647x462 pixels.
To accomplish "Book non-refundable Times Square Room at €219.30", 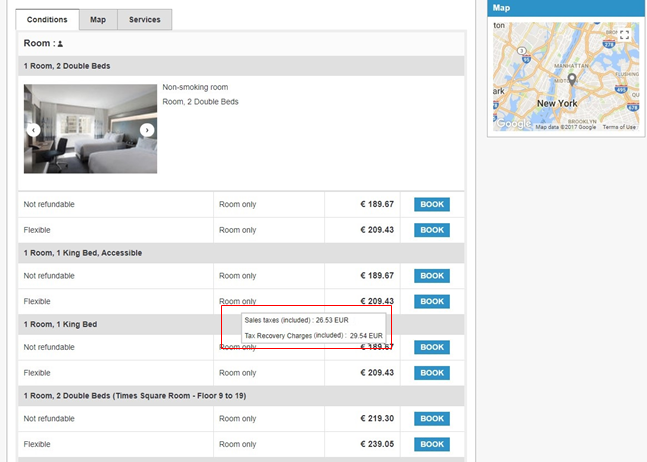I will click(431, 419).
